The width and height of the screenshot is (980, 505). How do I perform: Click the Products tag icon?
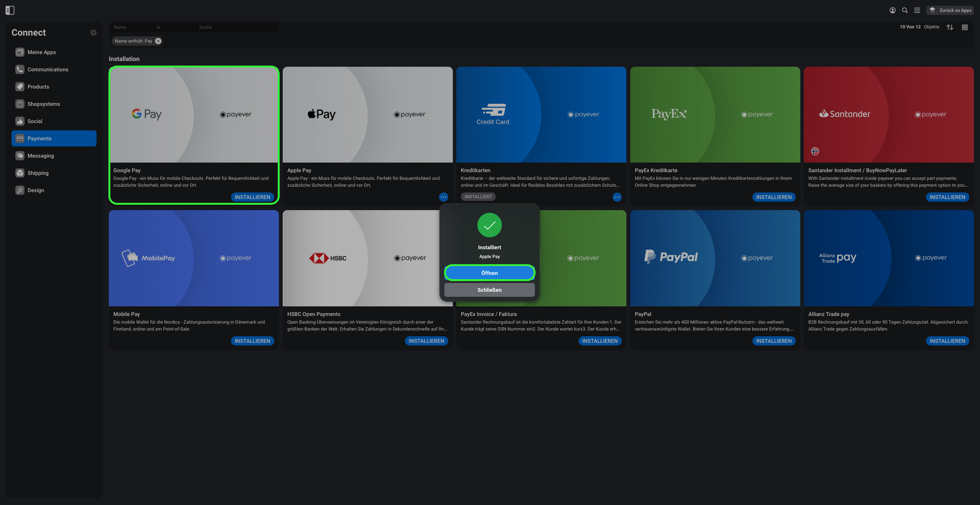pyautogui.click(x=20, y=87)
